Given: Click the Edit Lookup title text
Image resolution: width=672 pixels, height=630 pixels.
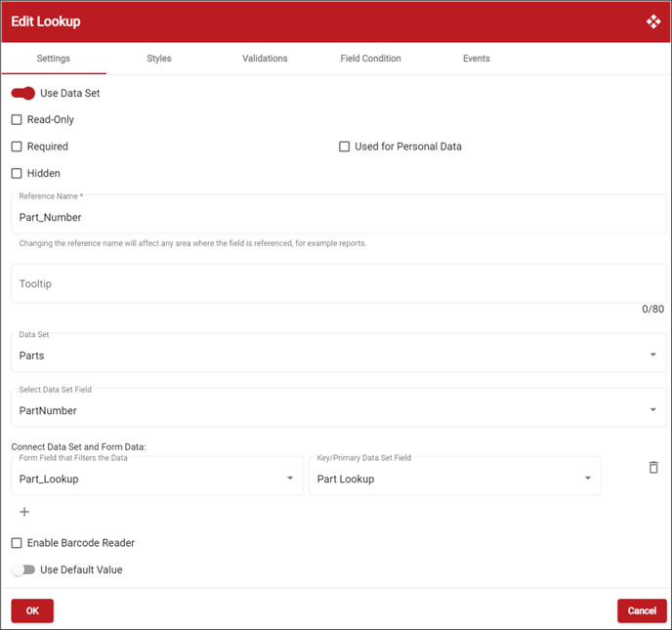Looking at the screenshot, I should 46,21.
